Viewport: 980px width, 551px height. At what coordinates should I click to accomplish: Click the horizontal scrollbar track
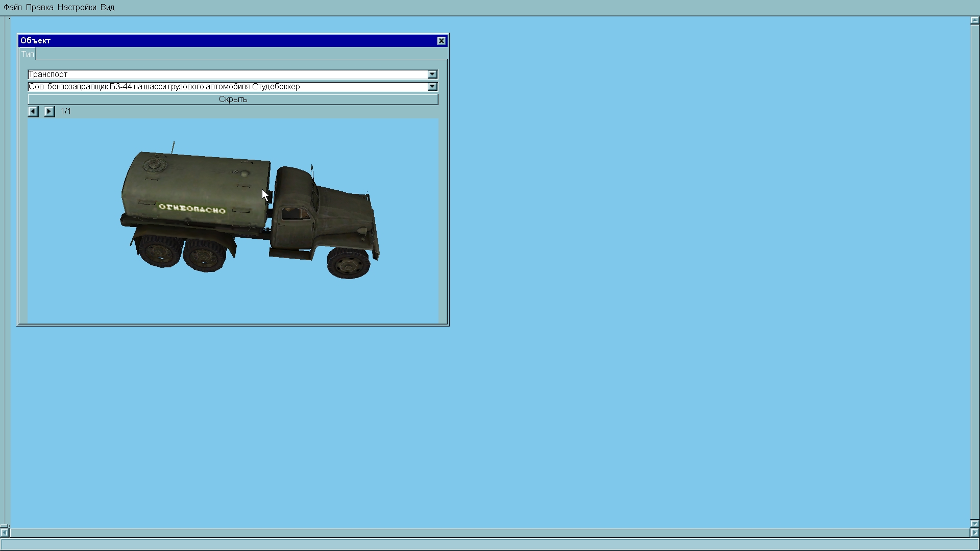pos(490,533)
